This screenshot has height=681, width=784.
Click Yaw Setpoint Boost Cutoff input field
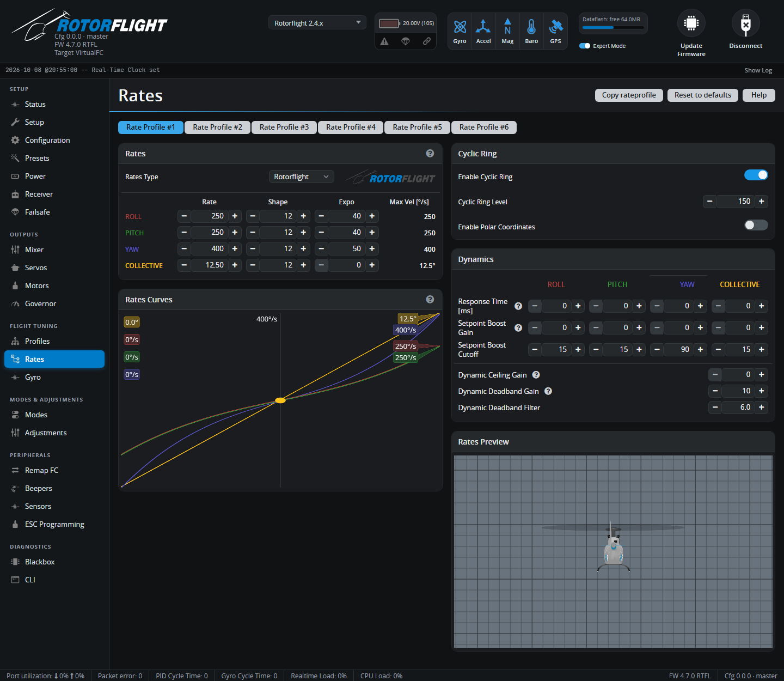(x=678, y=350)
